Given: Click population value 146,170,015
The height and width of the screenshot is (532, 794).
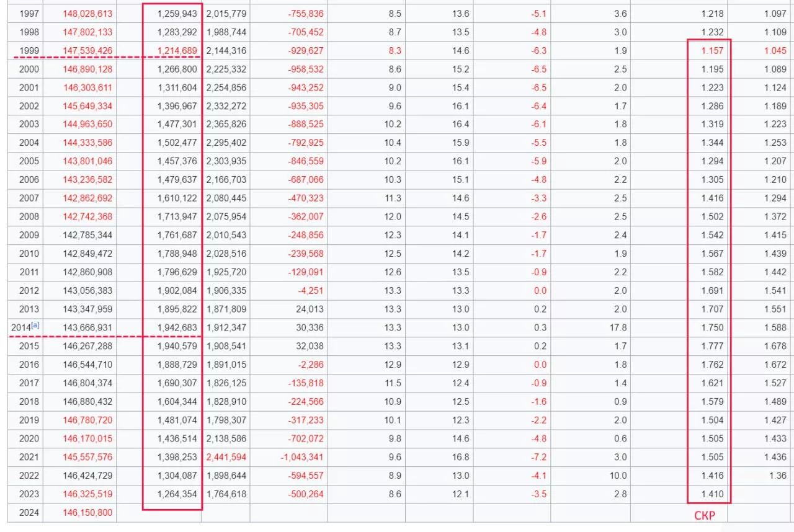Looking at the screenshot, I should point(87,438).
